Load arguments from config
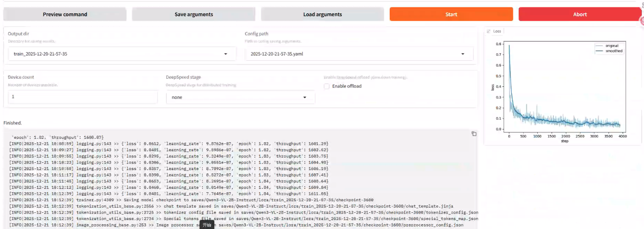Screen dimensions: 644x229 [323, 14]
